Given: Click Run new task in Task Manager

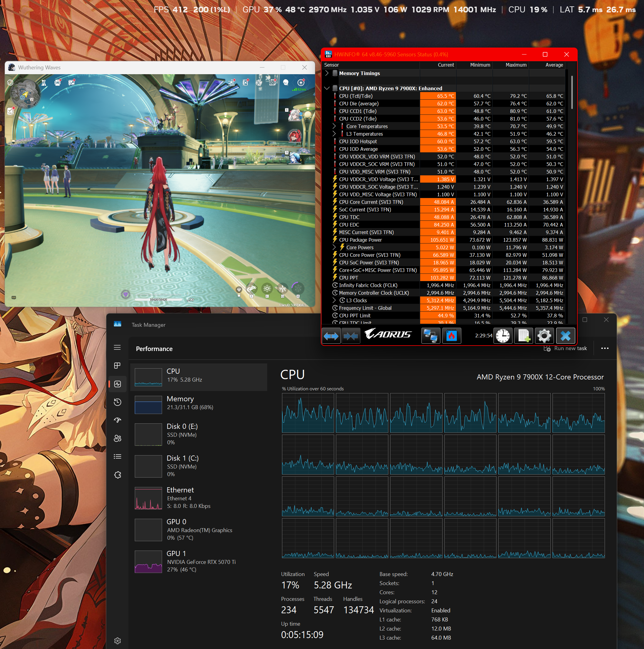Looking at the screenshot, I should point(565,348).
